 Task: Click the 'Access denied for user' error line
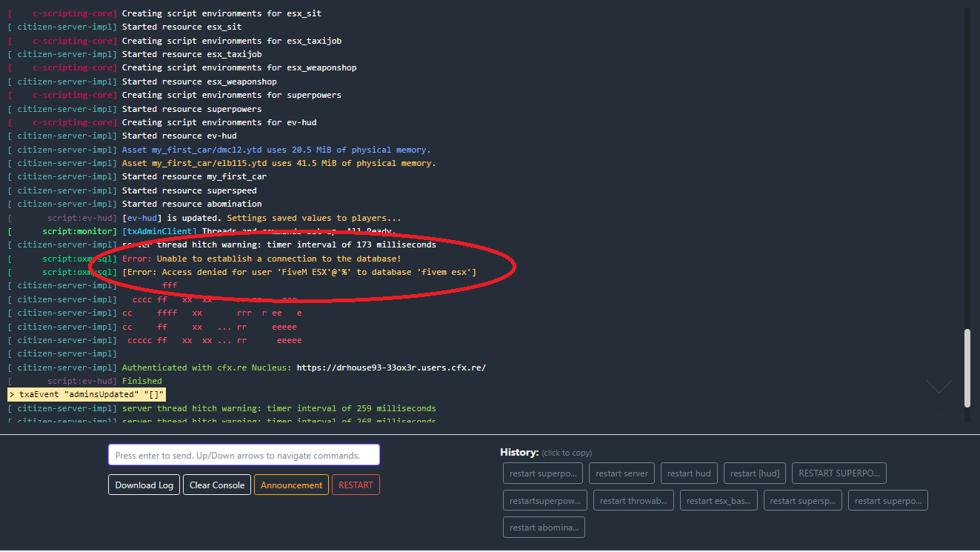coord(299,272)
